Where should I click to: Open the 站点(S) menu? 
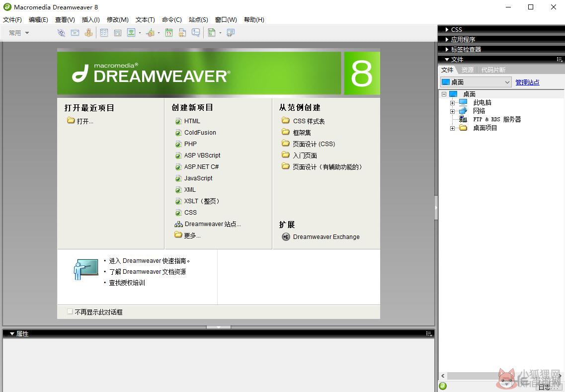click(198, 20)
